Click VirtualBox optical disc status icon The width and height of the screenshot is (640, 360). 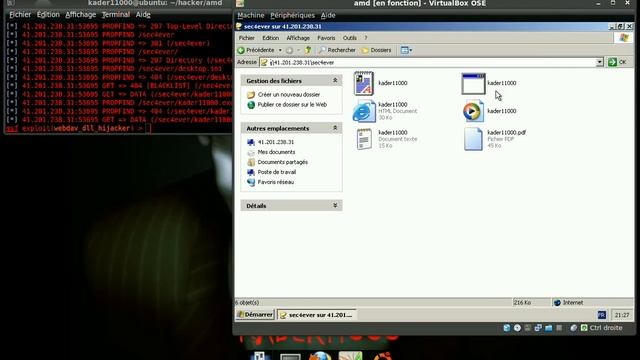click(x=517, y=328)
